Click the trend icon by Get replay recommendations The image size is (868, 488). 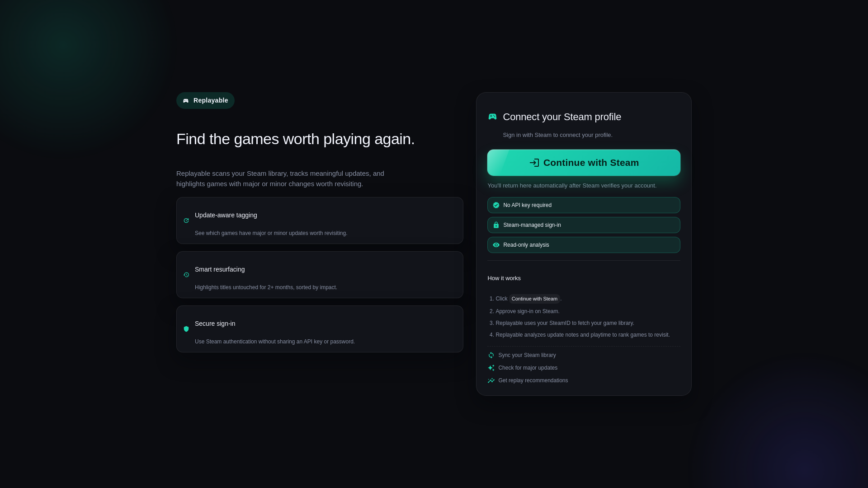tap(491, 380)
